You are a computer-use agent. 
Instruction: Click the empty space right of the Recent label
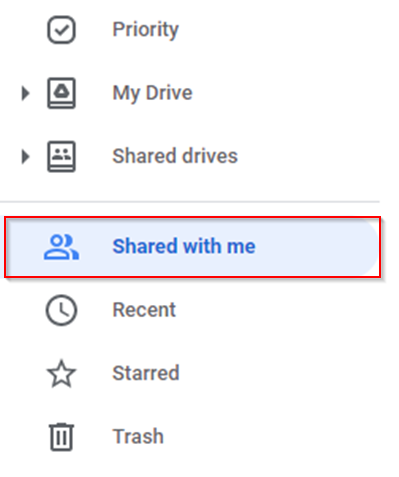pyautogui.click(x=277, y=310)
